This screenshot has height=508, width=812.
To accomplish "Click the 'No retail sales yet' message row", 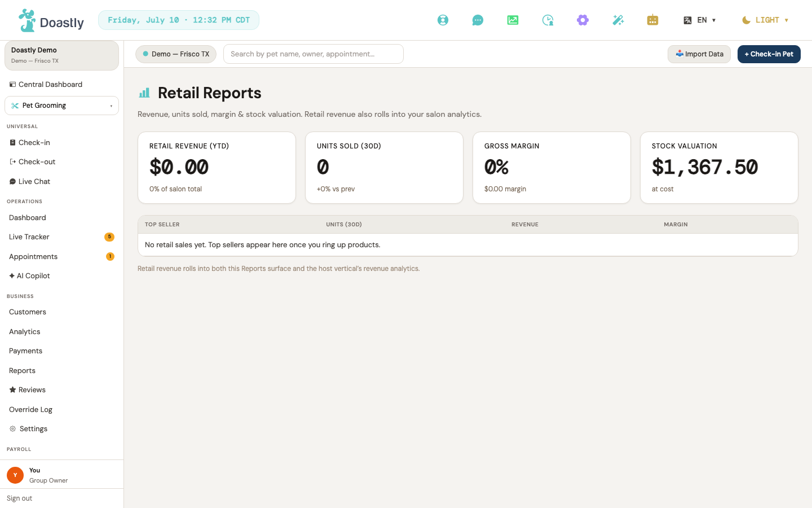I will coord(468,245).
